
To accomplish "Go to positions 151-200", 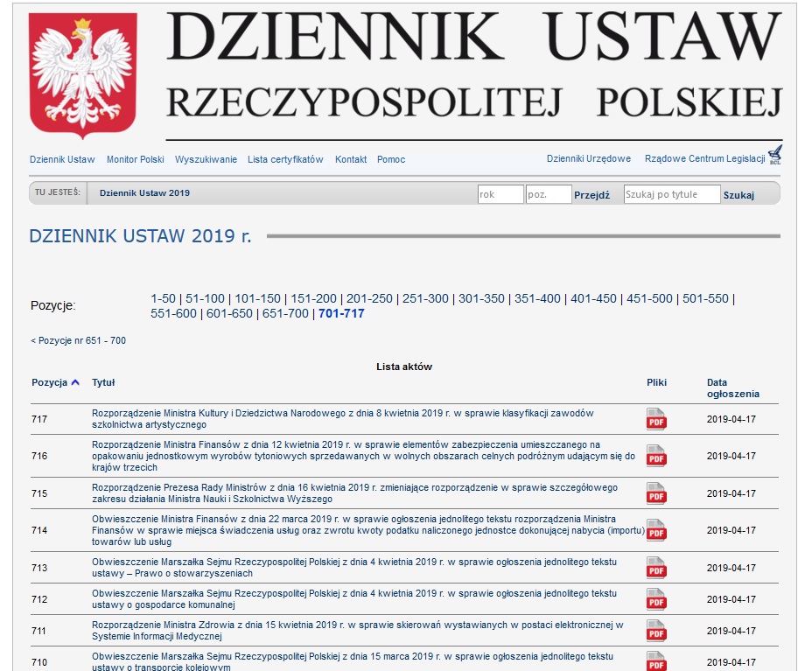I will pos(313,298).
